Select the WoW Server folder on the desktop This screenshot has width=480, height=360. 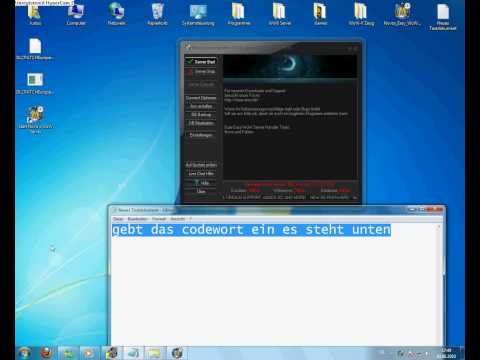tap(280, 14)
